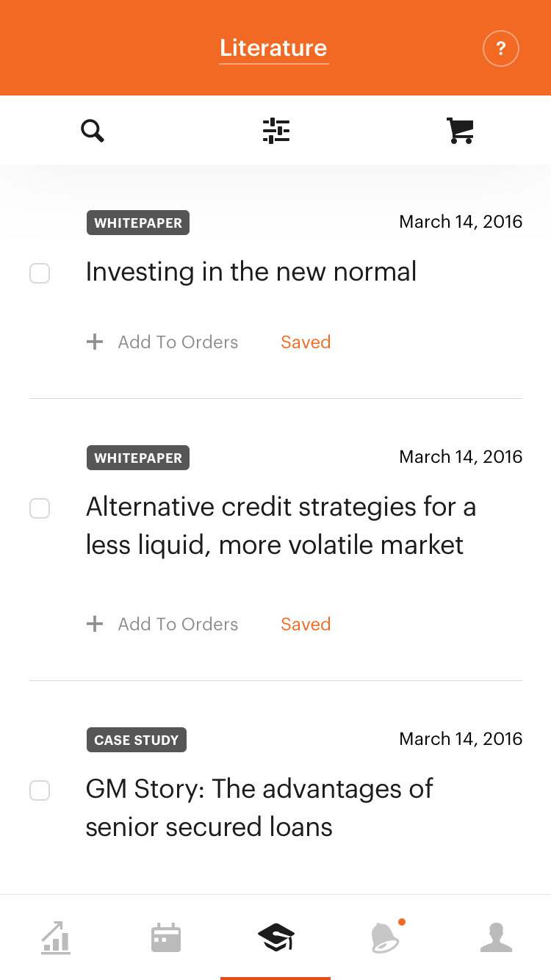The width and height of the screenshot is (551, 980).
Task: Select the GM Story checkbox
Action: [40, 790]
